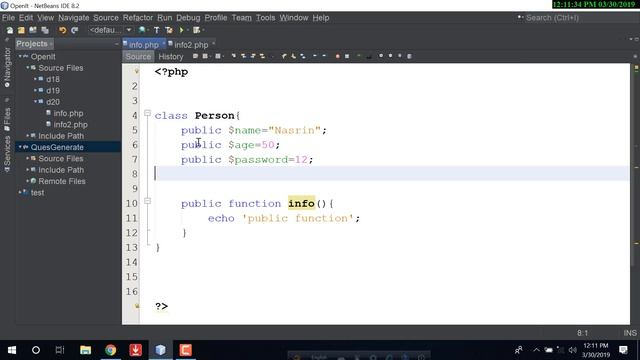Image resolution: width=640 pixels, height=360 pixels.
Task: Go to Previous Bookmark icon
Action: 284,56
